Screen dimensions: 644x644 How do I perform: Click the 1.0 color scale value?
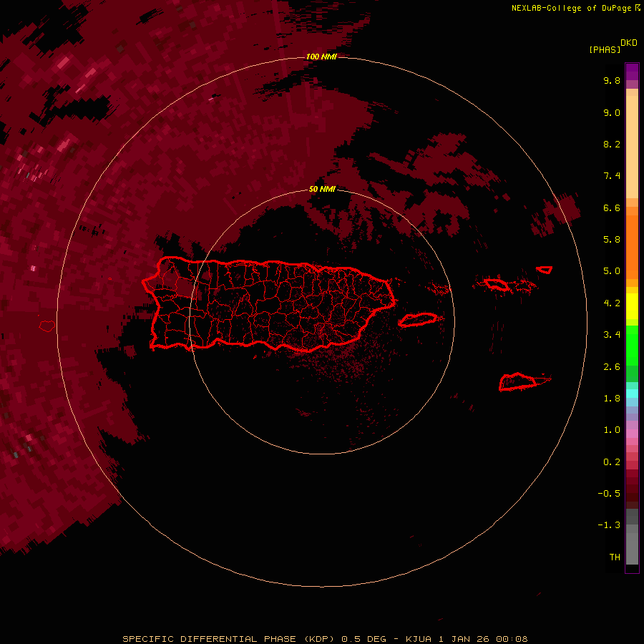612,430
